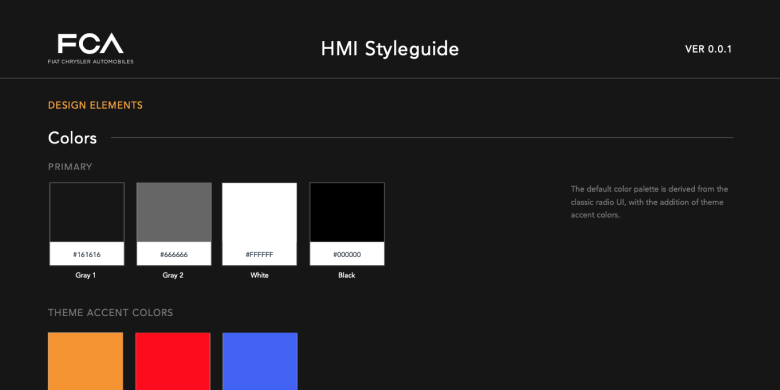The image size is (780, 390).
Task: Select the Gray 2 #666666 swatch
Action: click(174, 224)
